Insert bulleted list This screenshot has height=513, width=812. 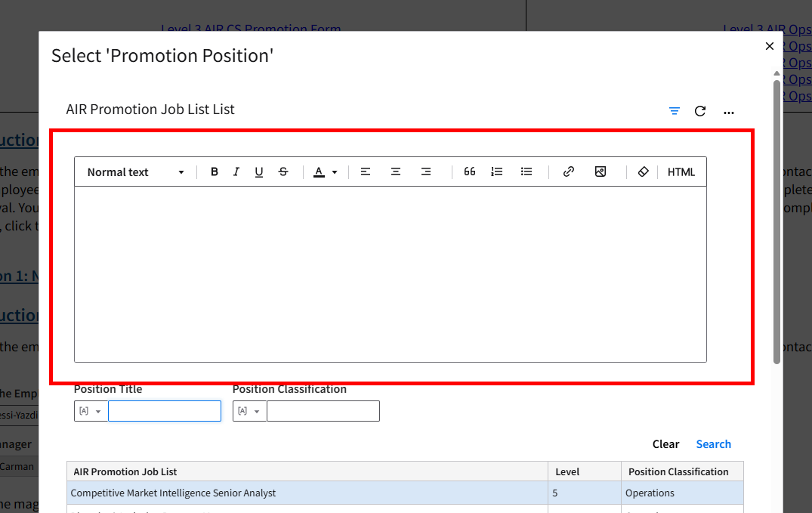[526, 172]
